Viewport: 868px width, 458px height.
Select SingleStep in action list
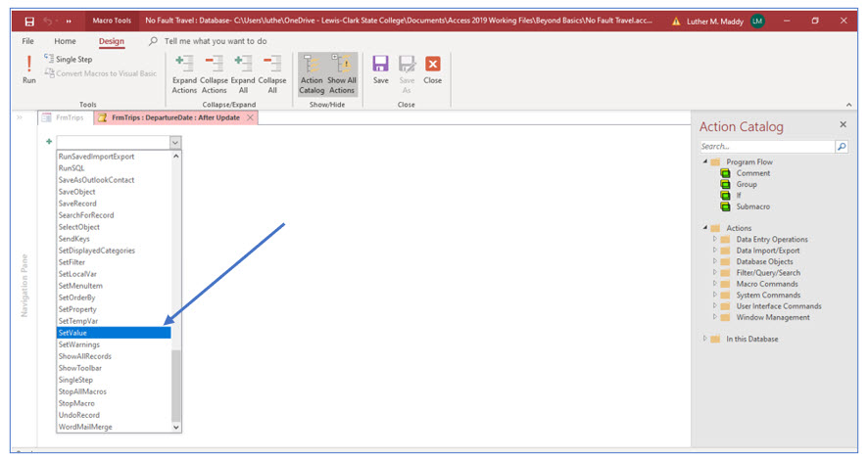pyautogui.click(x=114, y=380)
